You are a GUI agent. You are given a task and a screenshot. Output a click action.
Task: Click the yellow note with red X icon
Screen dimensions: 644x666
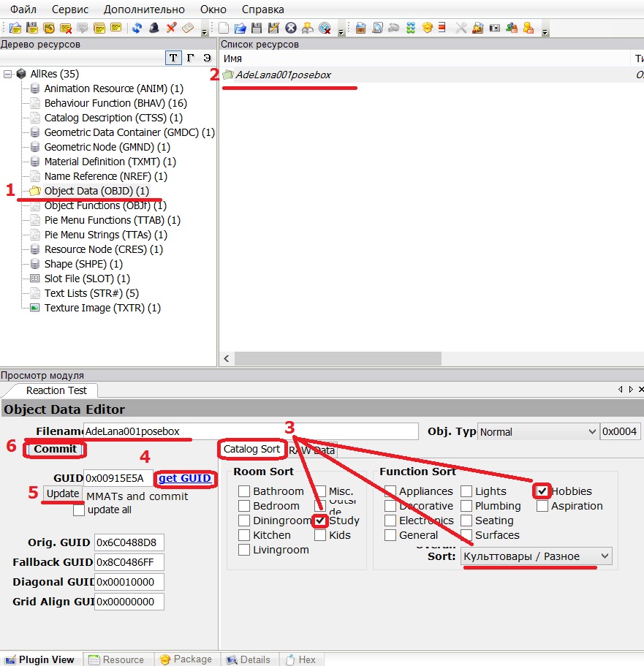(x=66, y=29)
